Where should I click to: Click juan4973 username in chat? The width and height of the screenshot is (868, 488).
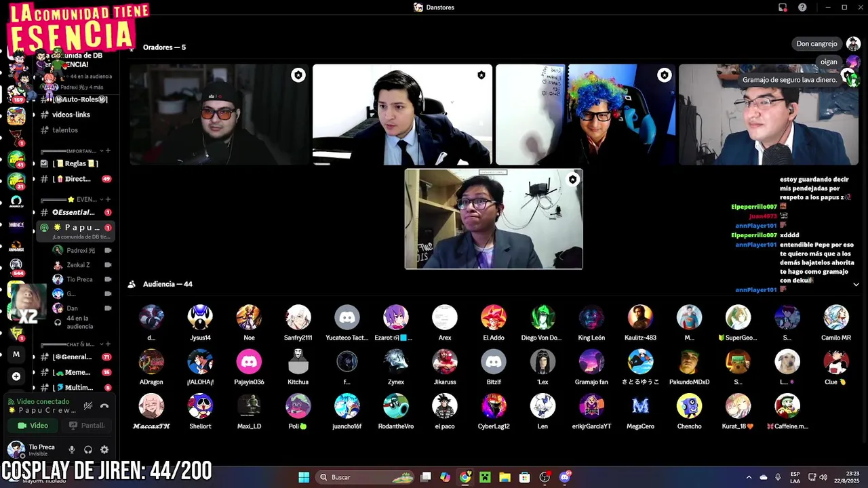tap(762, 216)
